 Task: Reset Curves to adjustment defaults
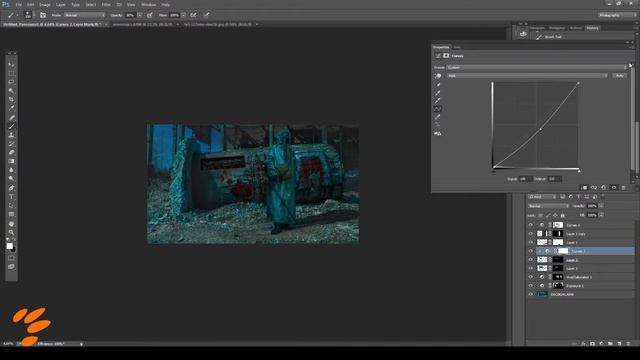coord(603,188)
